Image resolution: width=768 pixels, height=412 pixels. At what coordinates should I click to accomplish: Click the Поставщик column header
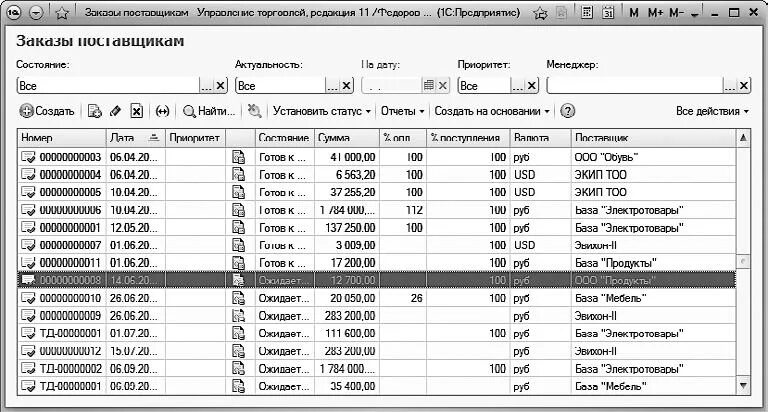653,138
